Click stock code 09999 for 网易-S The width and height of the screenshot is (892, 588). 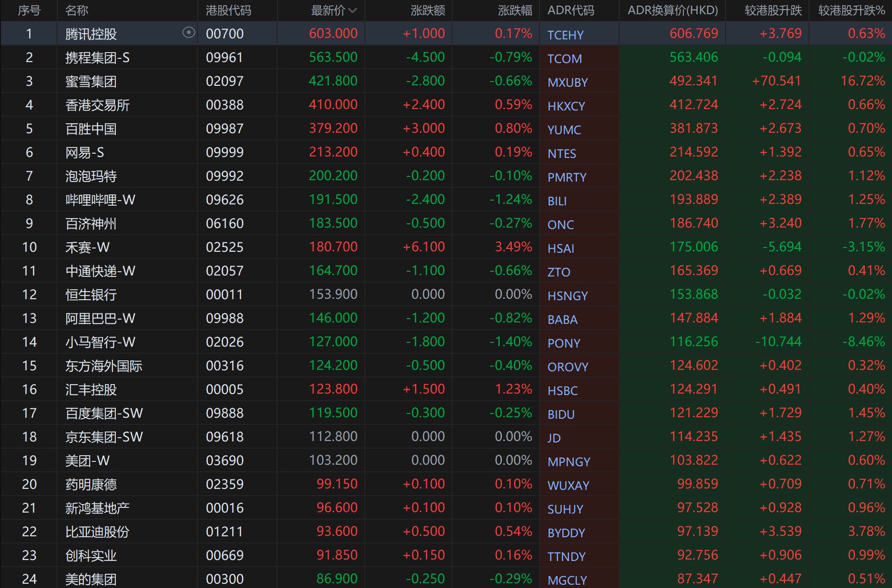(x=224, y=153)
